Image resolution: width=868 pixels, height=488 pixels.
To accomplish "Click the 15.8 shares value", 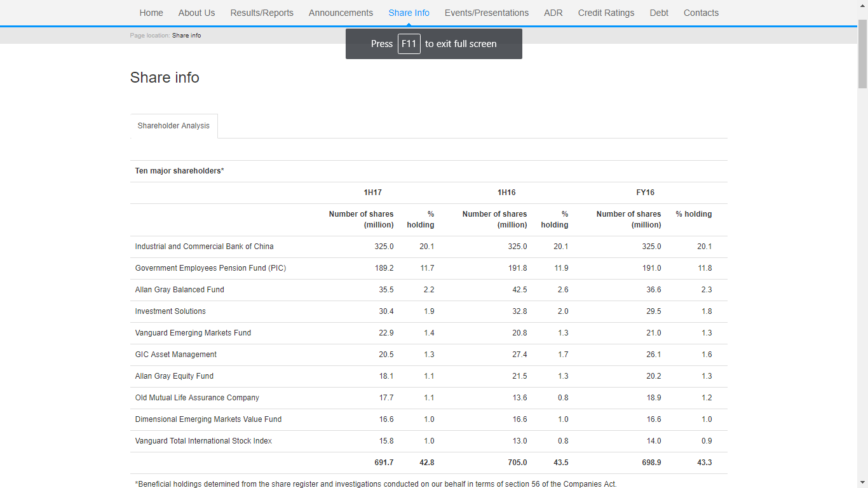I will click(386, 441).
